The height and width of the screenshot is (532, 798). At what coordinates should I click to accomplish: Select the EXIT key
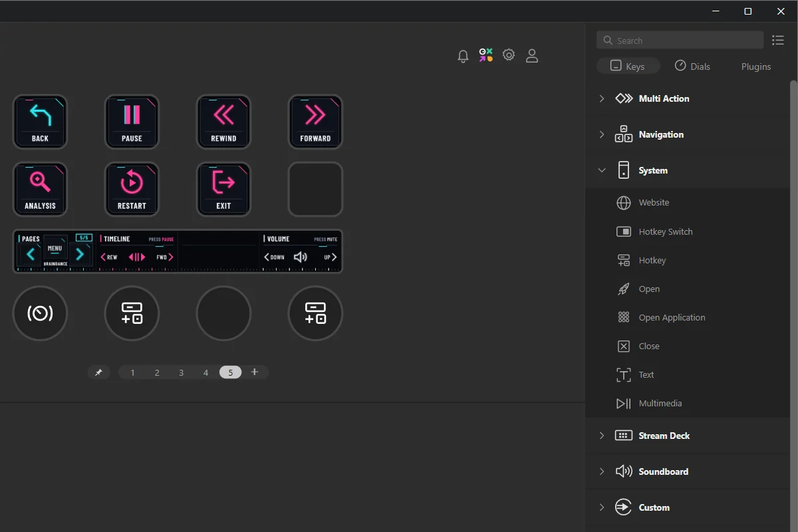tap(223, 189)
